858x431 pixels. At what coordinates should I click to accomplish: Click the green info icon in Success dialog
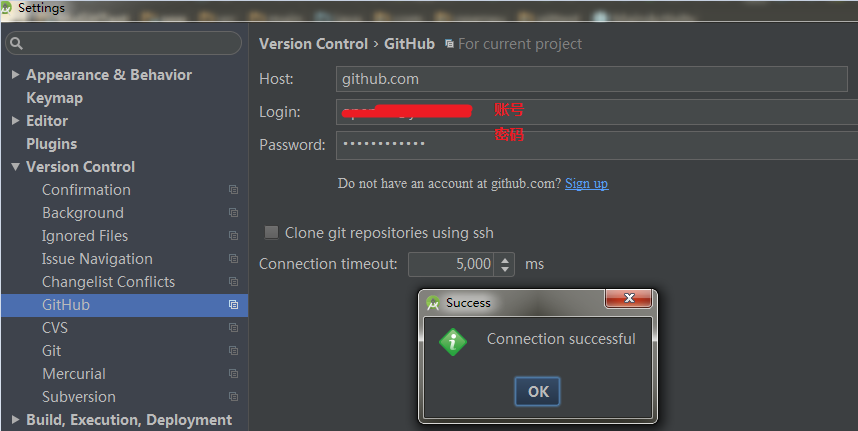[x=454, y=341]
